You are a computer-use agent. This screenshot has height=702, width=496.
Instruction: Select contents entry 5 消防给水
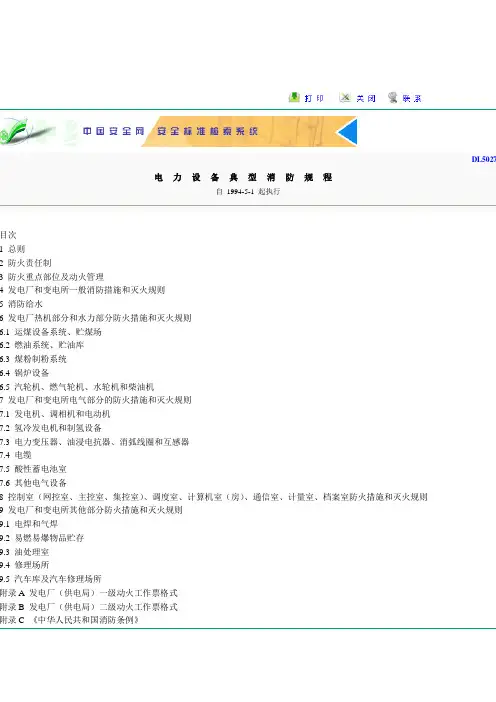pyautogui.click(x=21, y=304)
